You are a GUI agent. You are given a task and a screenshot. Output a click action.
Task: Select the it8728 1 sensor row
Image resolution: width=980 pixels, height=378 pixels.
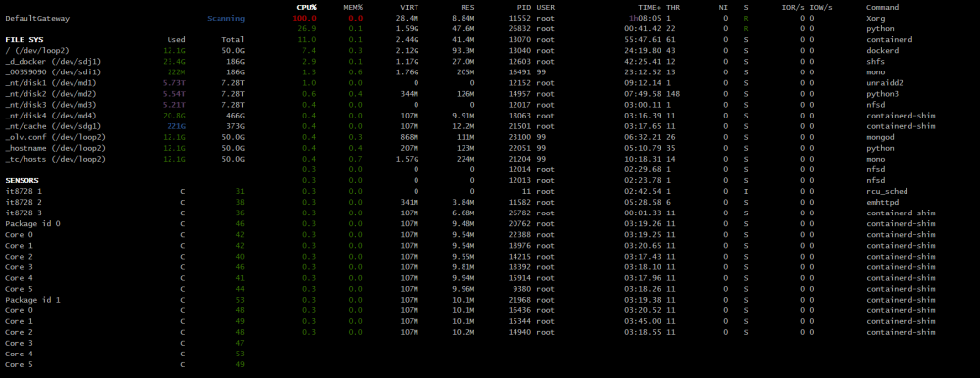[x=125, y=191]
